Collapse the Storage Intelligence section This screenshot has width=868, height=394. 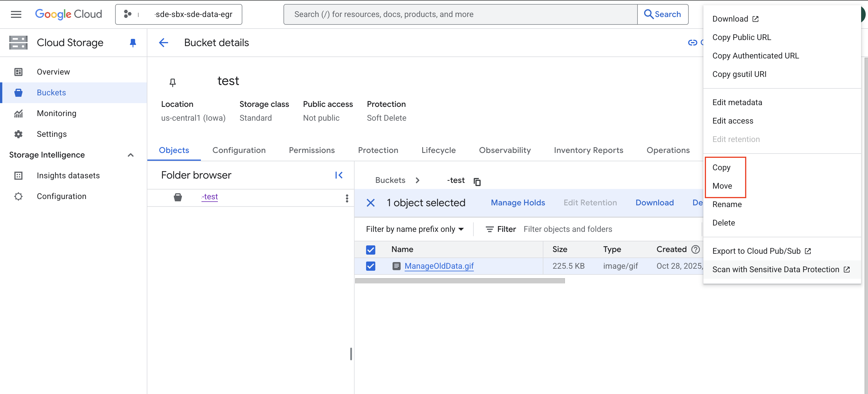point(130,155)
